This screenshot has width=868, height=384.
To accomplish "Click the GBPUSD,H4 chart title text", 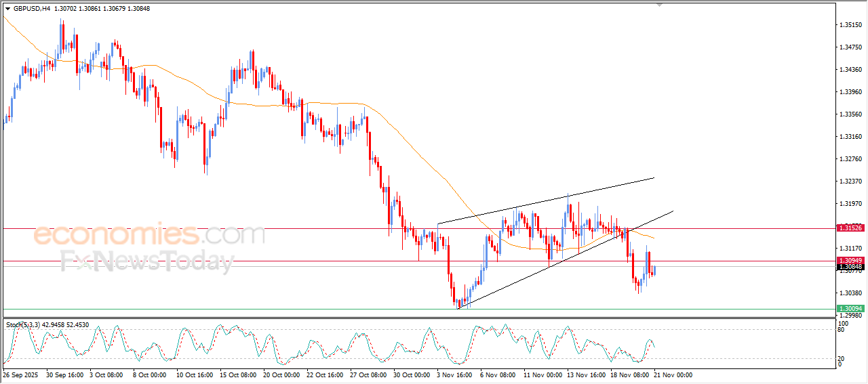I will pos(31,9).
